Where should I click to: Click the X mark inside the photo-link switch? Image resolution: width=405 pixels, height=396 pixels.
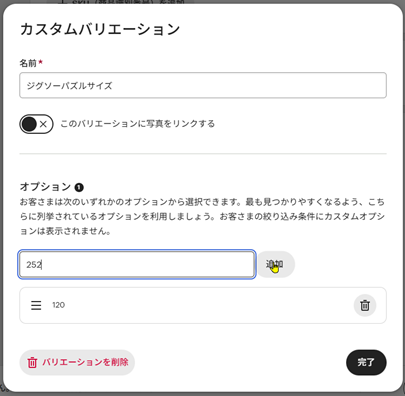tap(43, 124)
